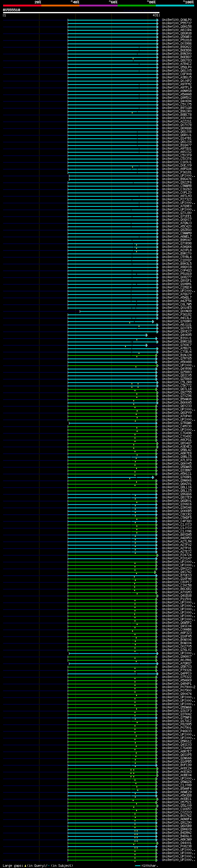The width and height of the screenshot is (197, 868).
Task: Select label UniRef100_O03986
Action: pos(177,43)
